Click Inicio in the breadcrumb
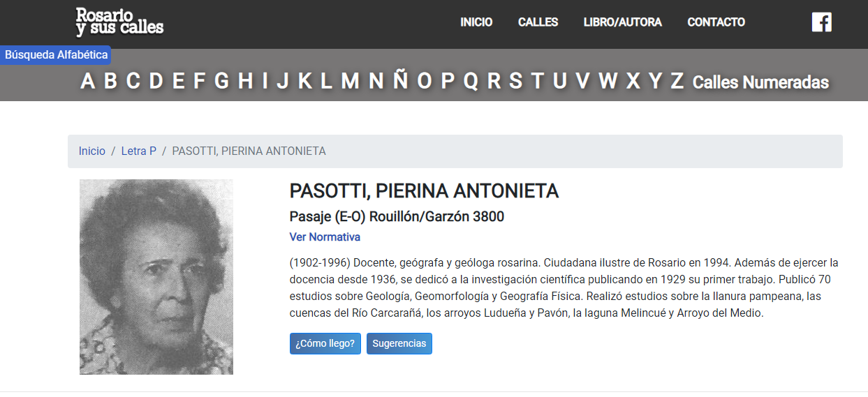 point(91,151)
